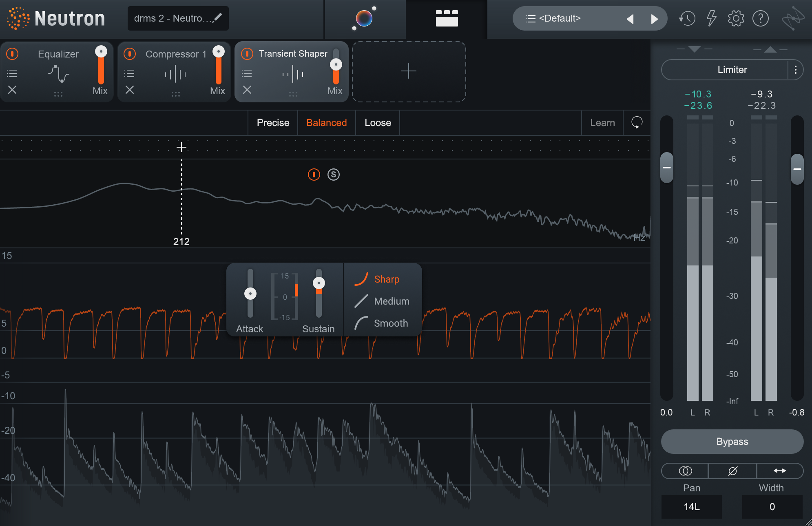
Task: Toggle the Transient Shaper power button
Action: tap(247, 54)
